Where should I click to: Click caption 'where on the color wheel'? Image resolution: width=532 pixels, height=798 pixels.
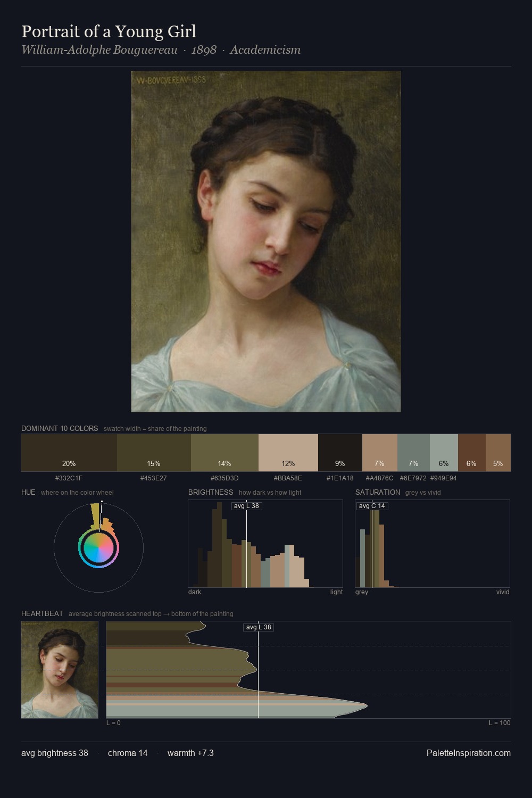click(77, 492)
